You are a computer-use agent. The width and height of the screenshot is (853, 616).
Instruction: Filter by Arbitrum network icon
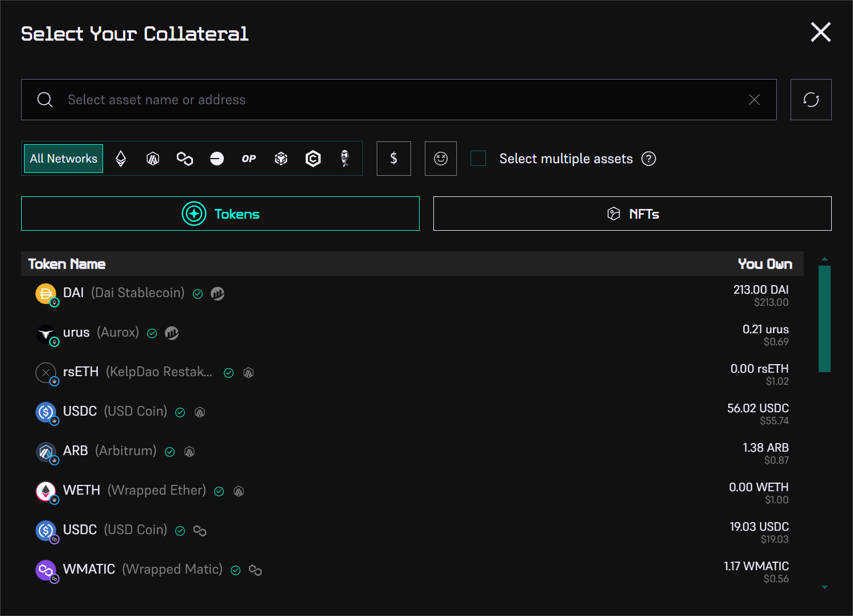pos(153,159)
